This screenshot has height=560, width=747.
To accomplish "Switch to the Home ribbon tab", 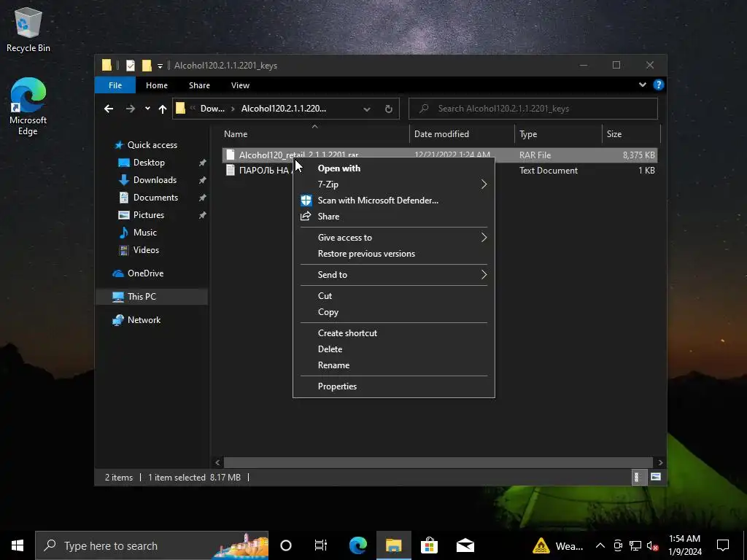I will [157, 85].
